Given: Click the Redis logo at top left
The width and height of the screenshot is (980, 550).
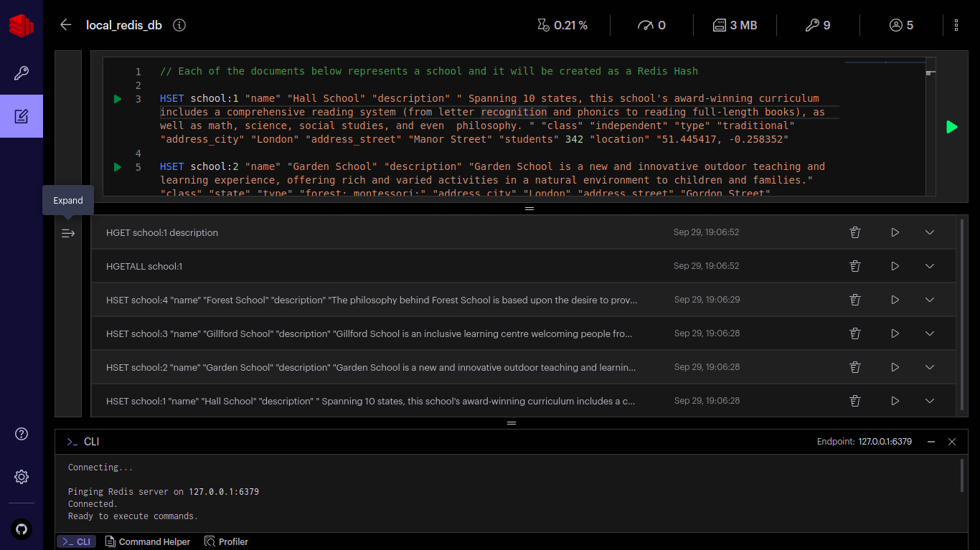Looking at the screenshot, I should [x=21, y=24].
